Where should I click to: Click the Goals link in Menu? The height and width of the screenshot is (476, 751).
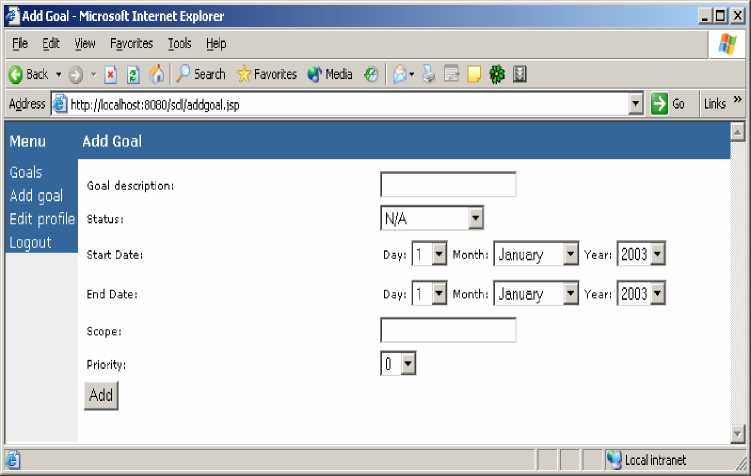pos(26,172)
